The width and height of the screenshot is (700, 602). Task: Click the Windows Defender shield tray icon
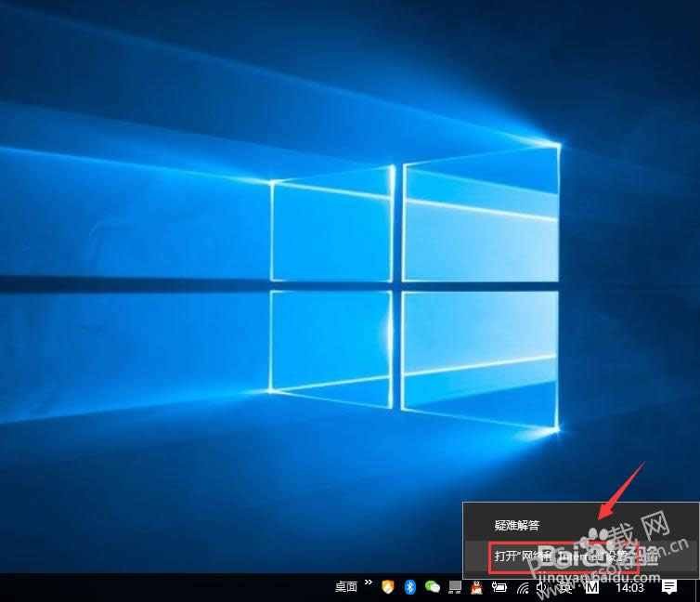coord(388,587)
